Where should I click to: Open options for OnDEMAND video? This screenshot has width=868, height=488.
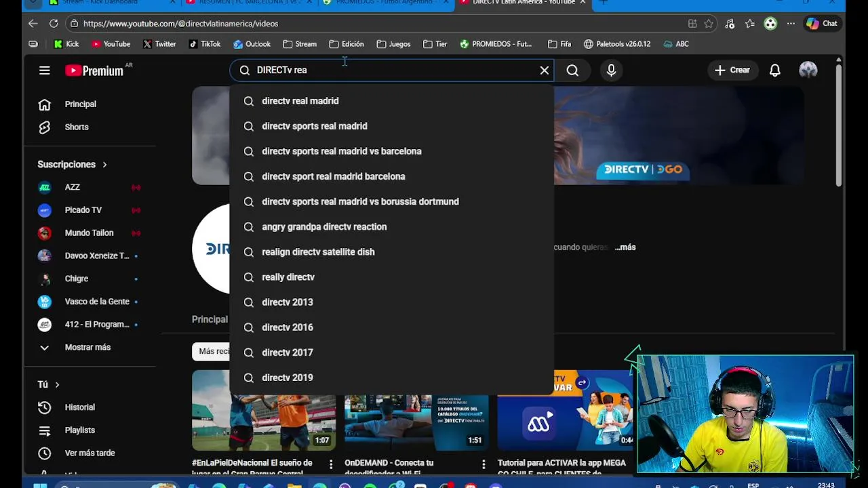click(484, 464)
